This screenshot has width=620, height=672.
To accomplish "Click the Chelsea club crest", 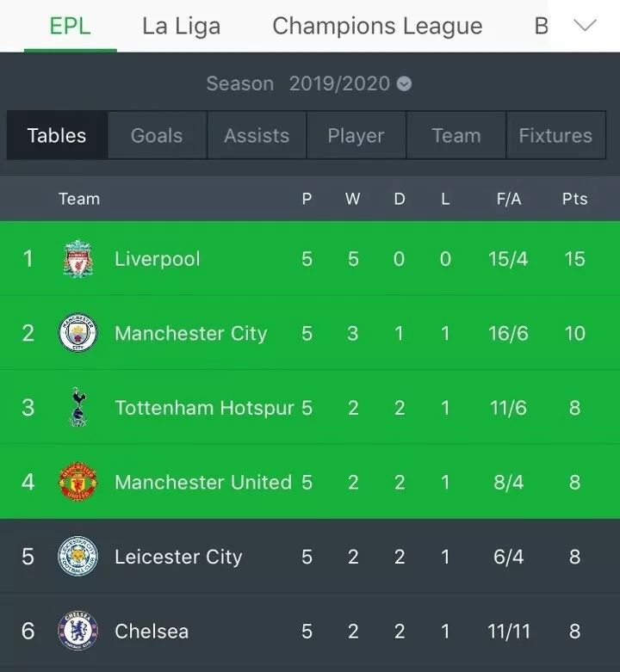I will point(78,631).
